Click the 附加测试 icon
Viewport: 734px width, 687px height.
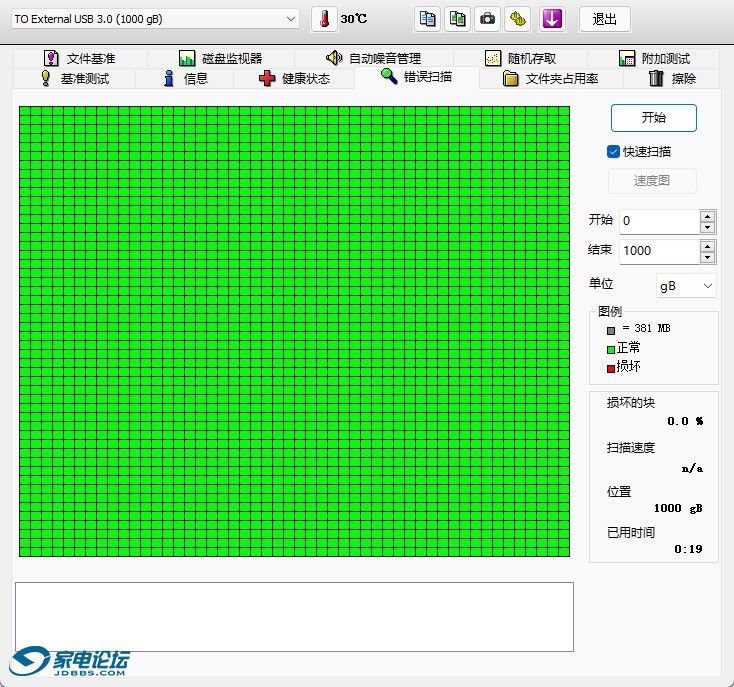click(627, 58)
